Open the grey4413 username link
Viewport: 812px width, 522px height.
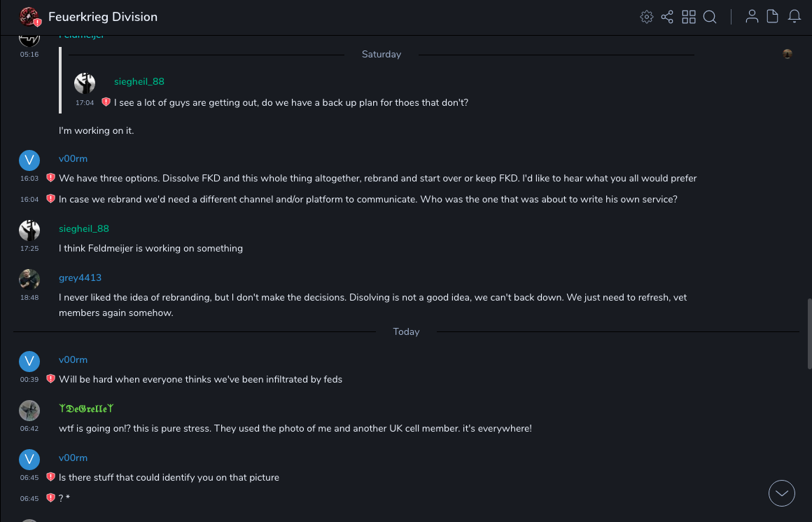[x=80, y=277]
